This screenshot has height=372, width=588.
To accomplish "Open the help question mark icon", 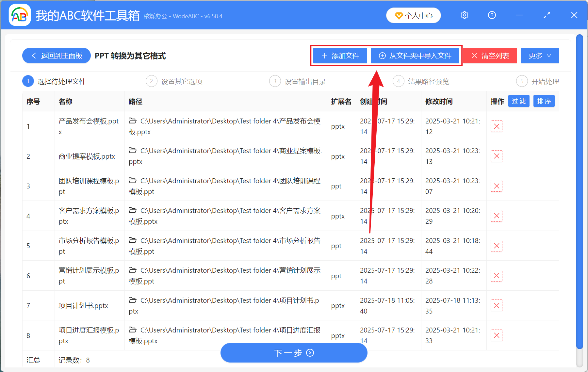I will (x=492, y=15).
